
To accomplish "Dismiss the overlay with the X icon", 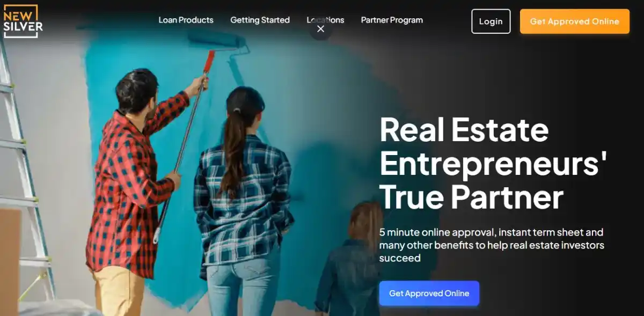I will click(x=320, y=29).
